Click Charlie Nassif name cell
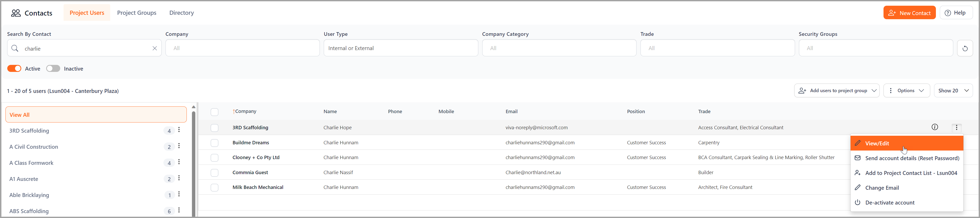This screenshot has width=980, height=218. (x=338, y=172)
